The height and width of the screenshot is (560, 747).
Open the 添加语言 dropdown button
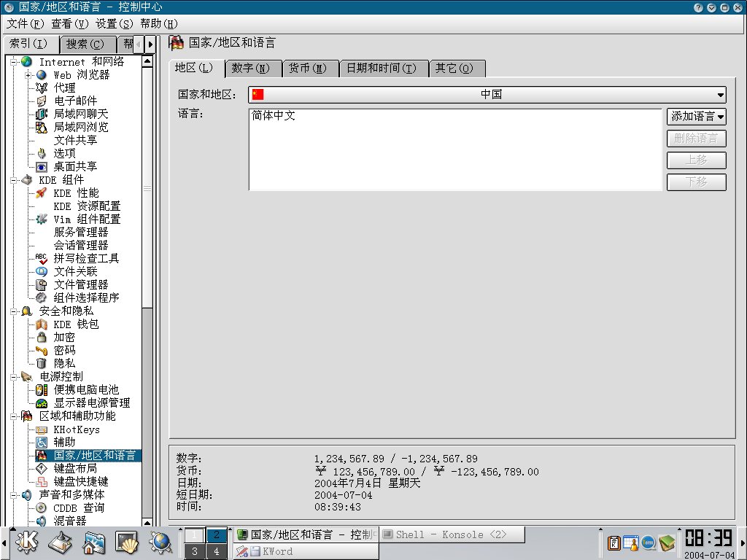pos(697,116)
